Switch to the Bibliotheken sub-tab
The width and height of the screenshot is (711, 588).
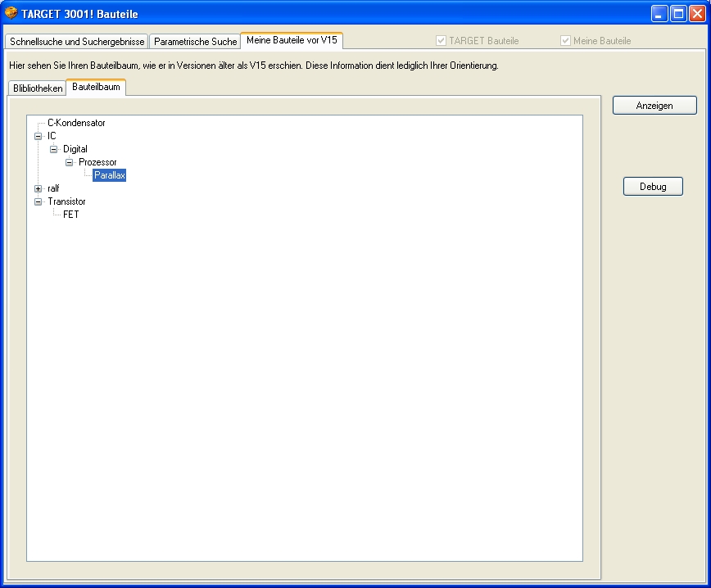click(38, 88)
